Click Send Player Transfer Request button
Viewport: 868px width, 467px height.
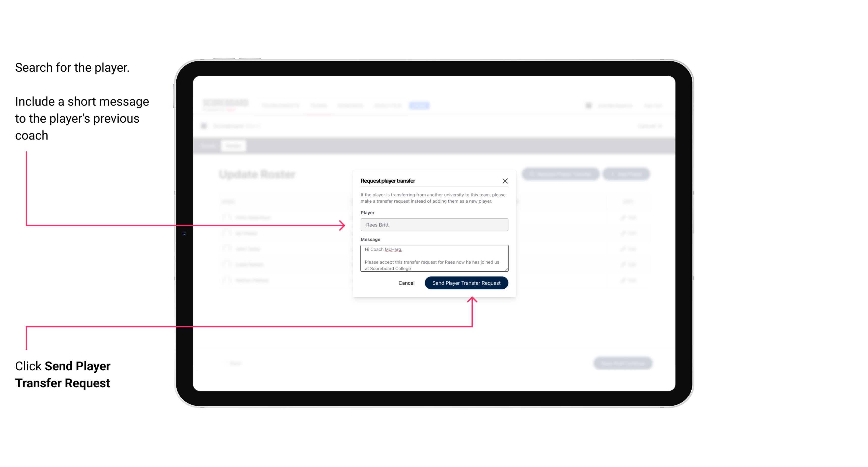point(466,282)
